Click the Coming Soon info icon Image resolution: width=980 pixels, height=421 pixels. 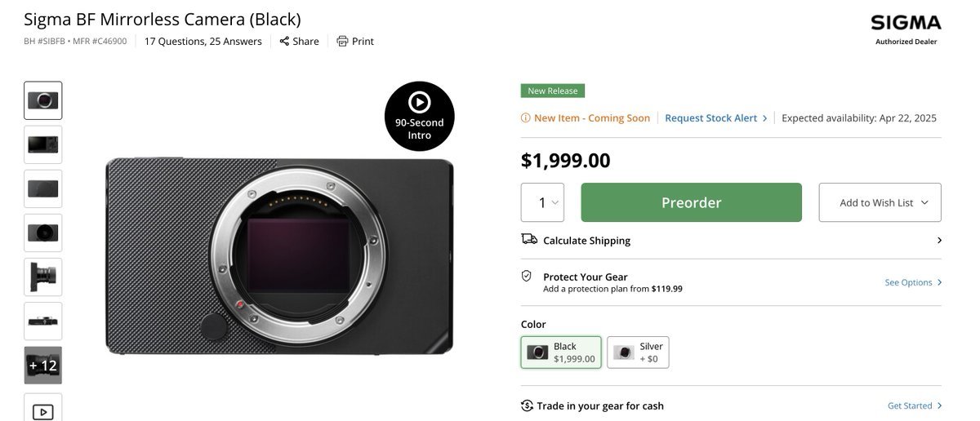[526, 117]
